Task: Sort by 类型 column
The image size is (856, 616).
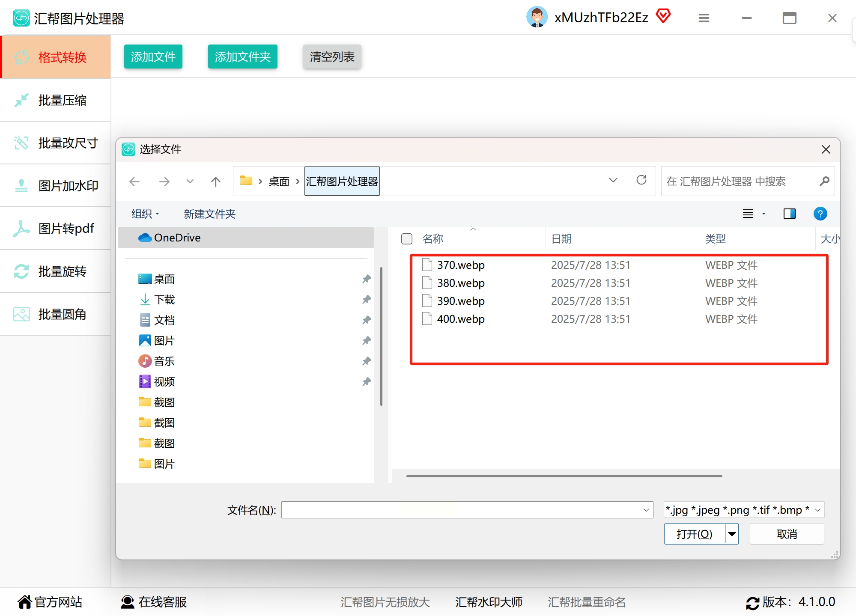Action: [716, 239]
